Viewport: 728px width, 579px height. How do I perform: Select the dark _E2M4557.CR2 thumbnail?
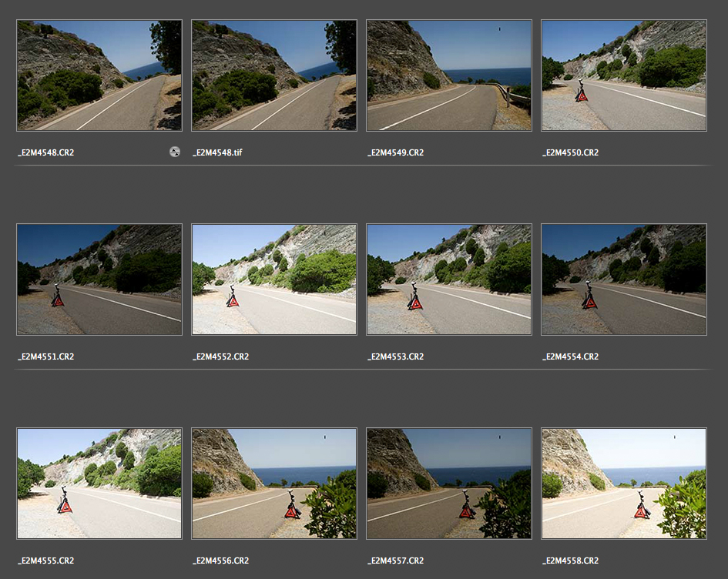pyautogui.click(x=448, y=484)
